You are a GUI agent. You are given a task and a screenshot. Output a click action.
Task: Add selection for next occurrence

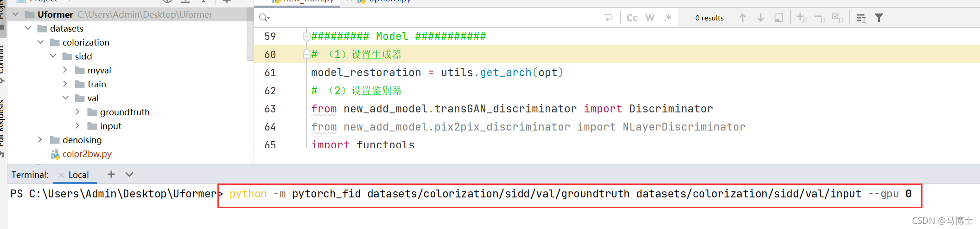click(x=802, y=18)
